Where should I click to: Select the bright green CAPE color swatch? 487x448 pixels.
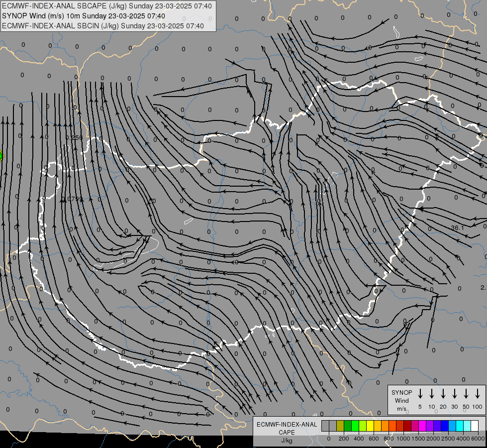(355, 426)
